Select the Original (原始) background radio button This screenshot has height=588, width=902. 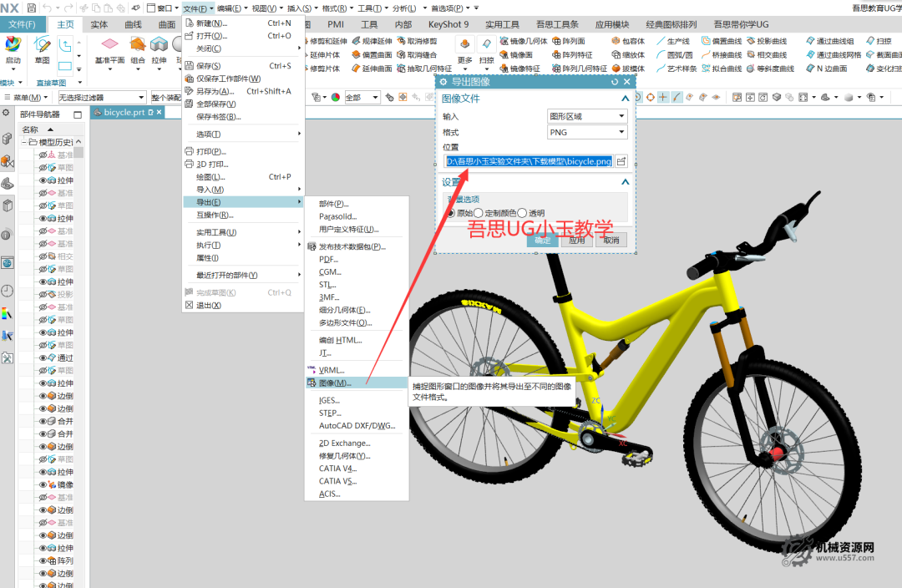tap(450, 213)
